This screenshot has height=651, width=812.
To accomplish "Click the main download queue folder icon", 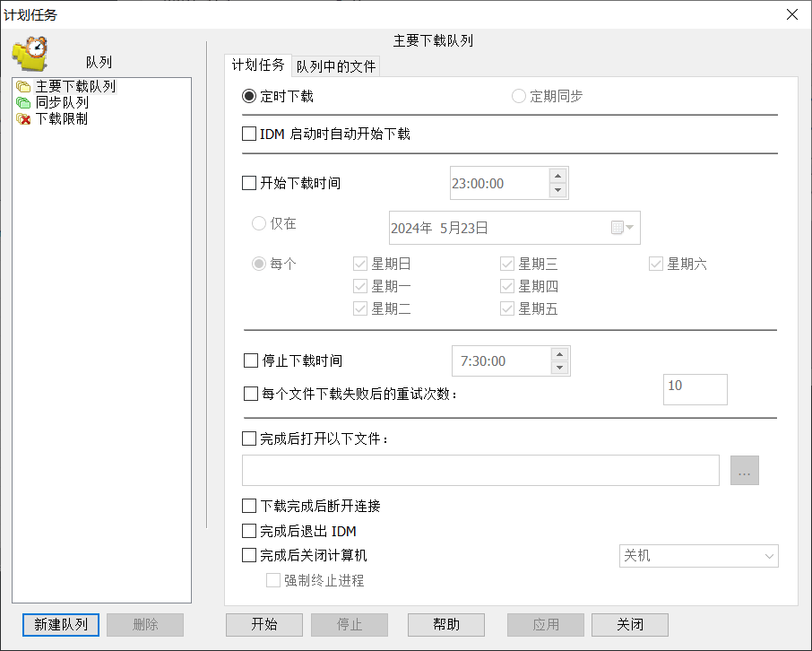I will [x=23, y=87].
